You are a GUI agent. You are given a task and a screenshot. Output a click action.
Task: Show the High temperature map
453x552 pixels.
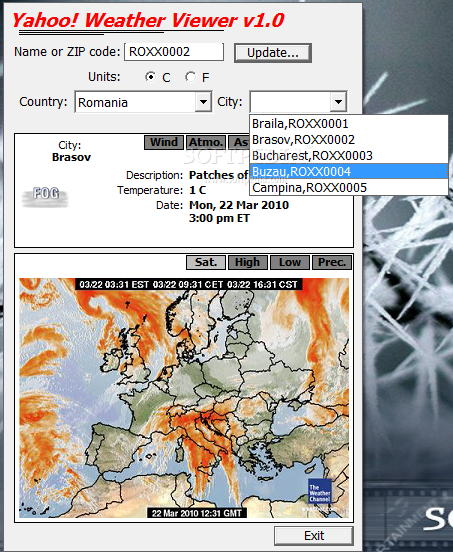[248, 262]
